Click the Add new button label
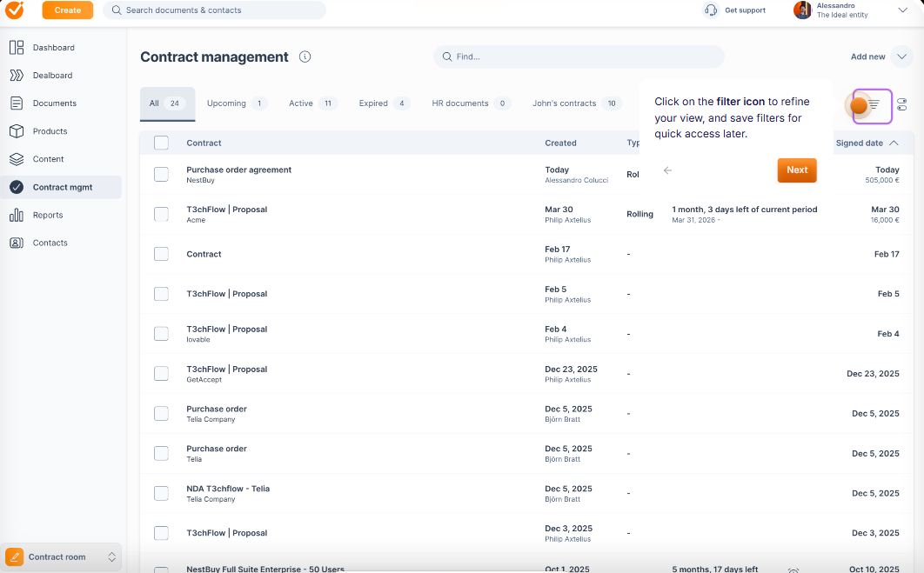The image size is (924, 573). click(x=867, y=57)
